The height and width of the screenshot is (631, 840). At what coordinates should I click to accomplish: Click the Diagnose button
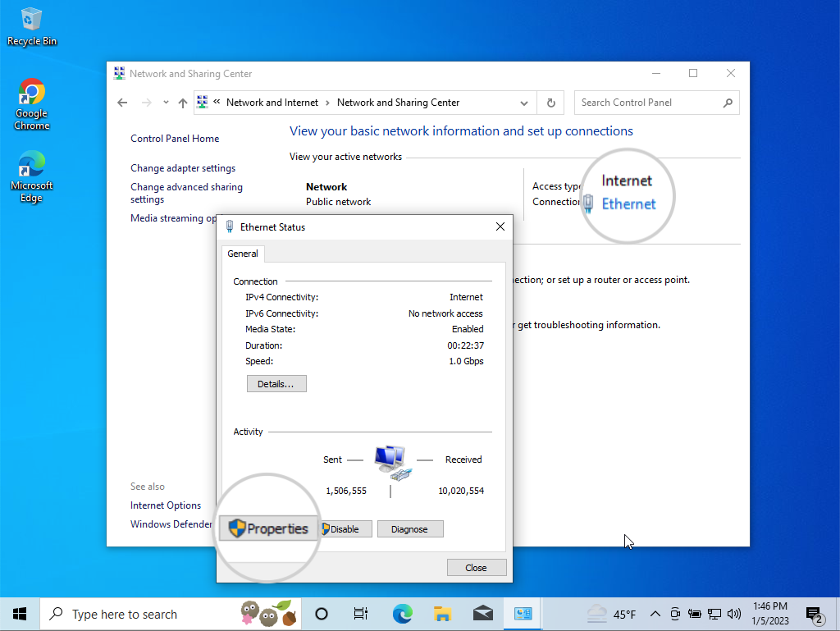coord(410,529)
